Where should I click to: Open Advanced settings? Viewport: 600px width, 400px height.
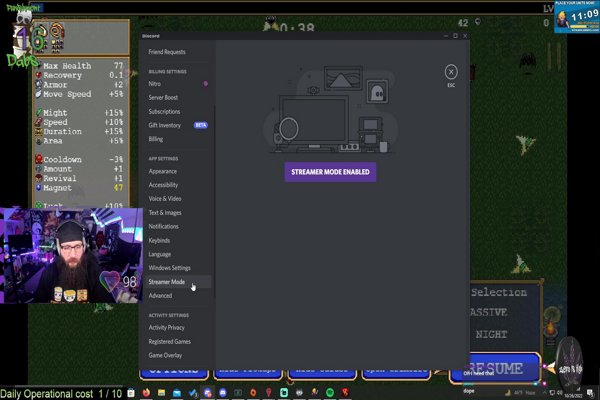(x=160, y=296)
